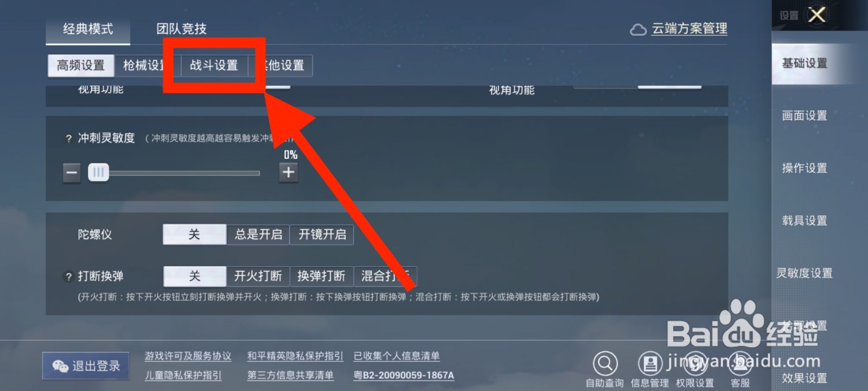This screenshot has height=391, width=868.
Task: Click the 冲刺灵敏度 slider handle
Action: (98, 173)
